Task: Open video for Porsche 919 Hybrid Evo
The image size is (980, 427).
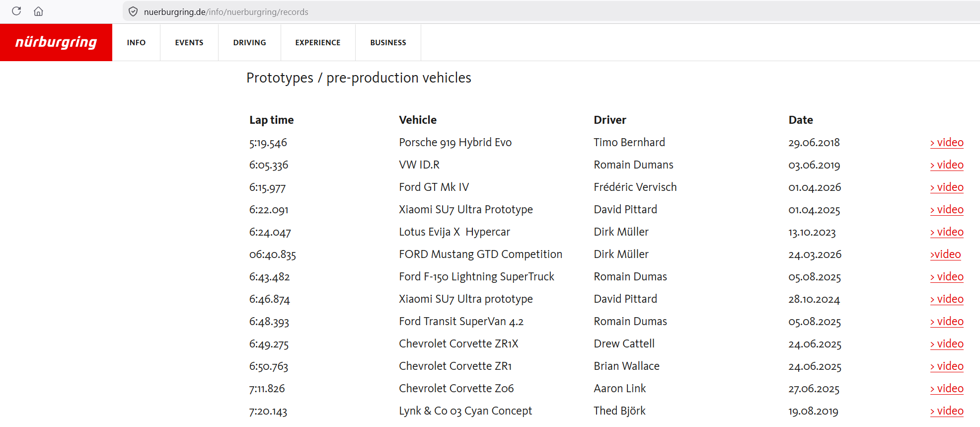Action: tap(947, 143)
